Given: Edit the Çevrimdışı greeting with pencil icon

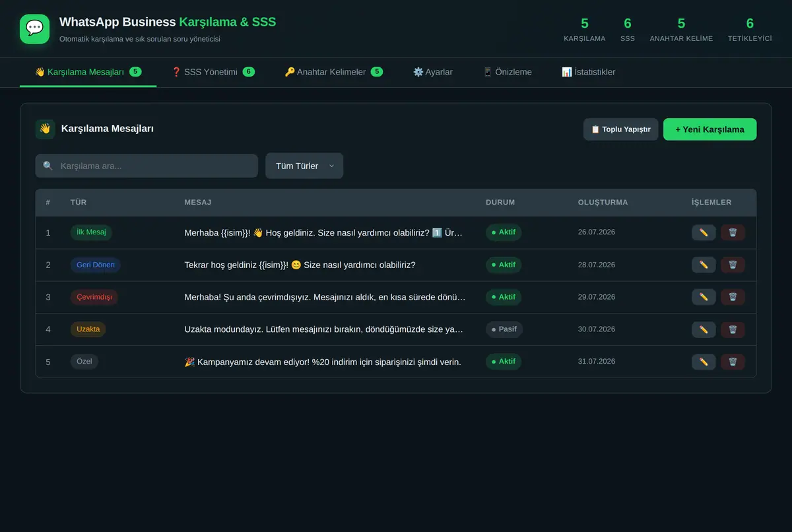Looking at the screenshot, I should (x=704, y=297).
